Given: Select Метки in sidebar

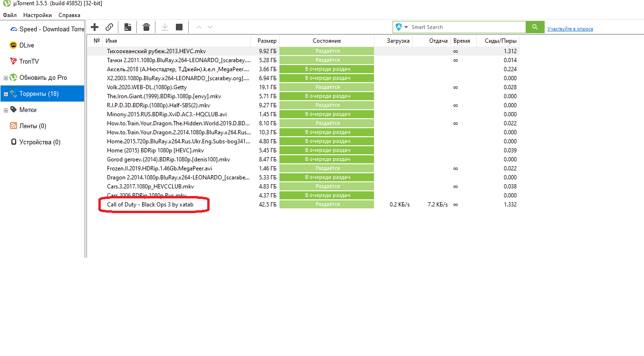Looking at the screenshot, I should tap(23, 110).
